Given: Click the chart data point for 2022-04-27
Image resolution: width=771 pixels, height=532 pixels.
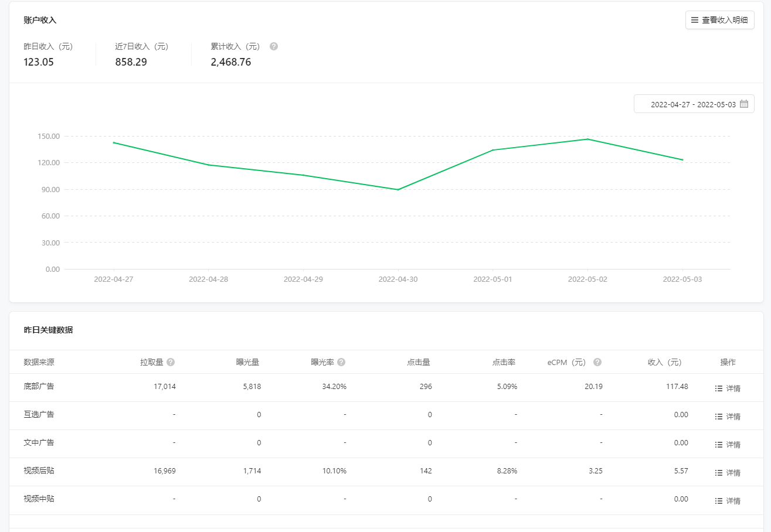Looking at the screenshot, I should pos(114,142).
